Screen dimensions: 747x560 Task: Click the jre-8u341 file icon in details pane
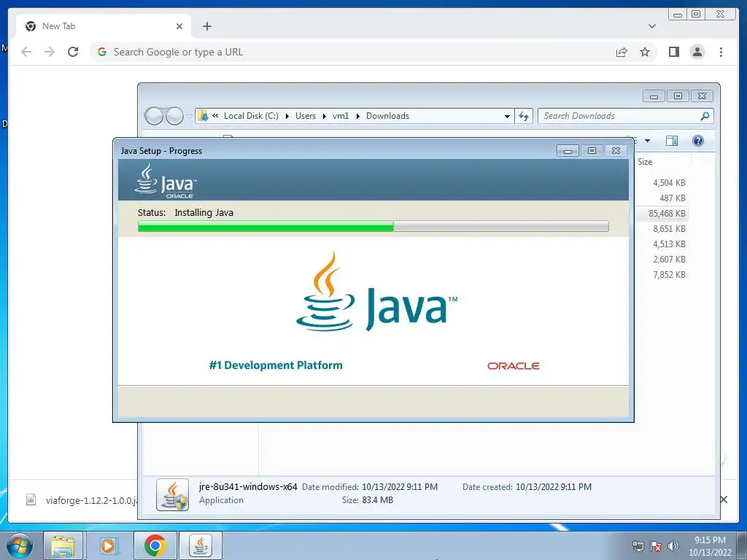[x=172, y=494]
